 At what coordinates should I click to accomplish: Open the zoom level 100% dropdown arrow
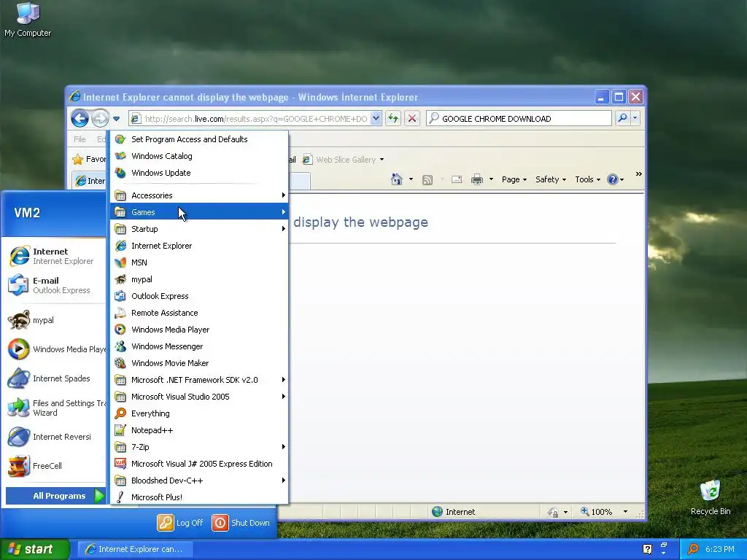(625, 512)
